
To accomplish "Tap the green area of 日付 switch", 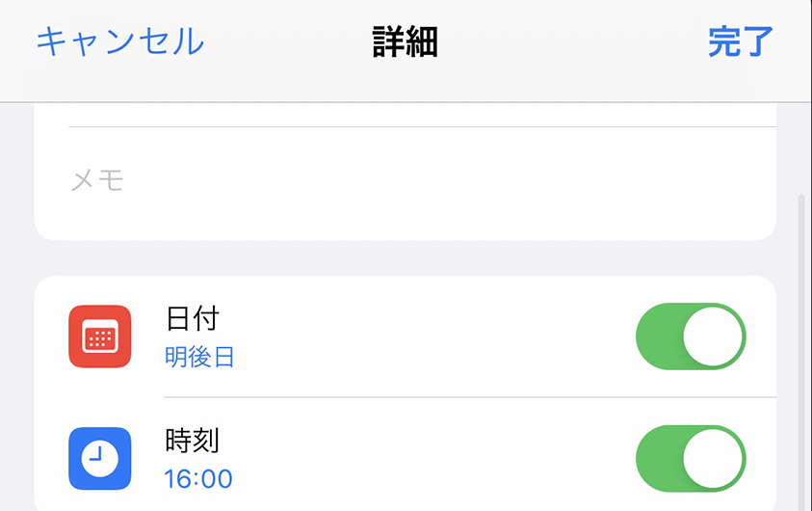I will click(x=659, y=336).
